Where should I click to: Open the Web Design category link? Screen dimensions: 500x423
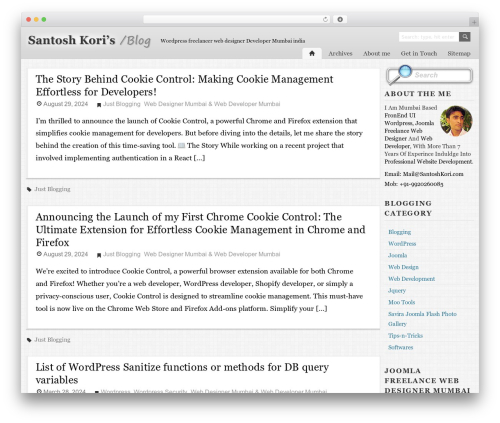pos(403,267)
